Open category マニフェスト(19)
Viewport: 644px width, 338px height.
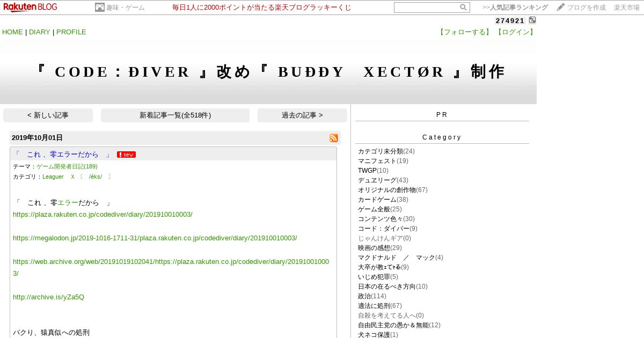click(383, 161)
